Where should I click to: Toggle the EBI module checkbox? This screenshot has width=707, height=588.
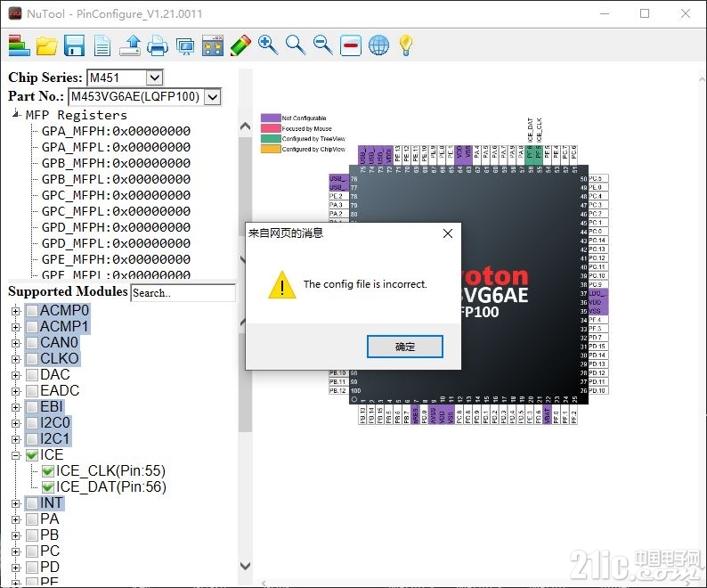coord(32,407)
